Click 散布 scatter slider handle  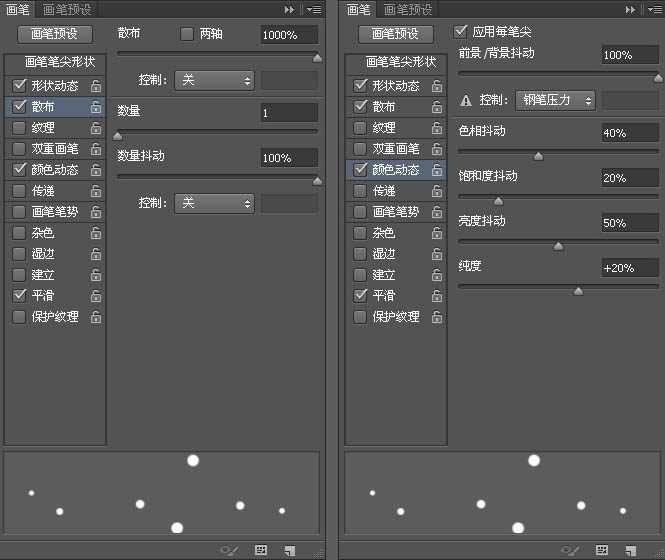click(x=317, y=58)
